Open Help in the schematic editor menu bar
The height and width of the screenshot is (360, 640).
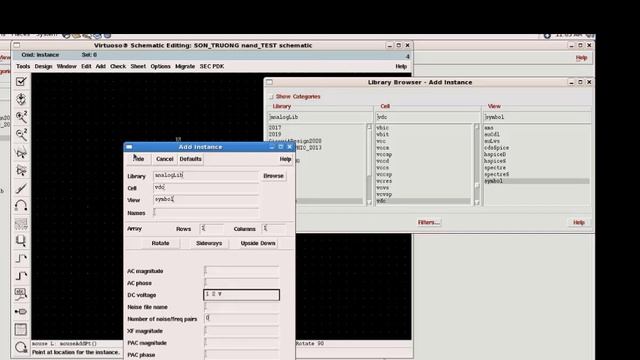point(401,66)
